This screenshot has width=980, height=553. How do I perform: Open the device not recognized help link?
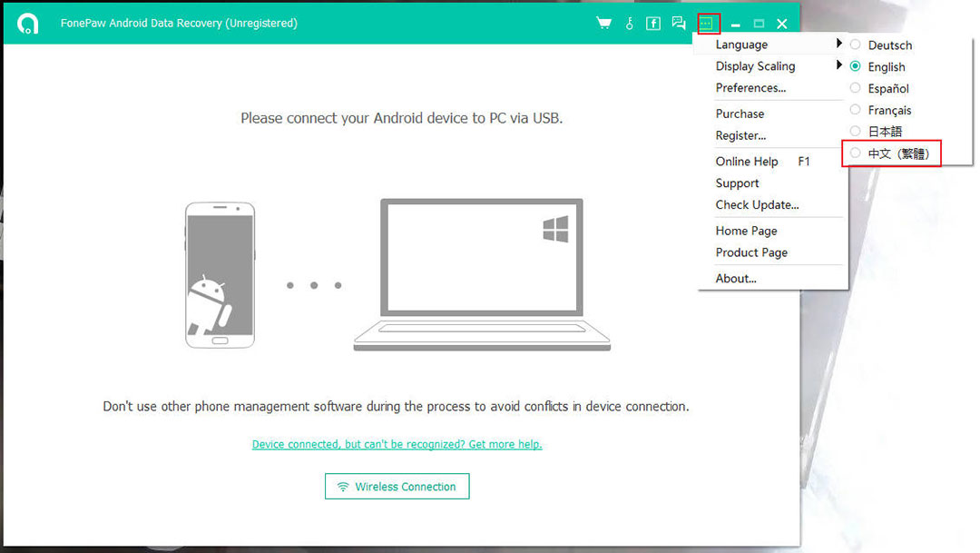(x=397, y=444)
